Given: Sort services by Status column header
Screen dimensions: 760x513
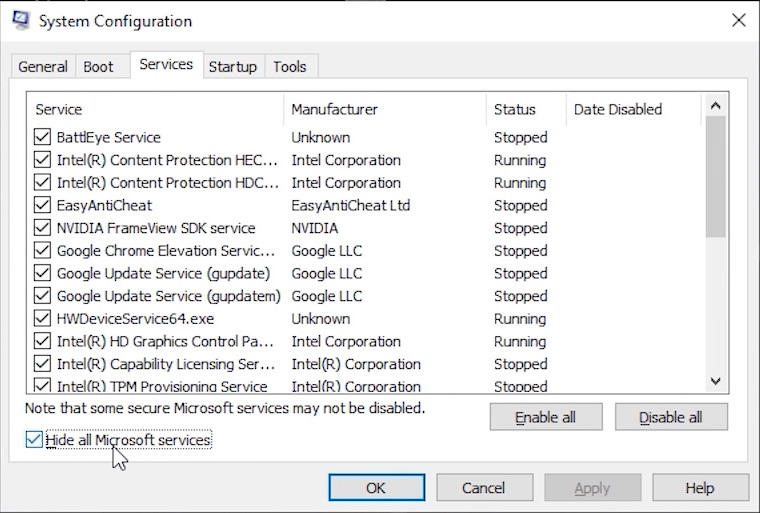Looking at the screenshot, I should [x=515, y=109].
